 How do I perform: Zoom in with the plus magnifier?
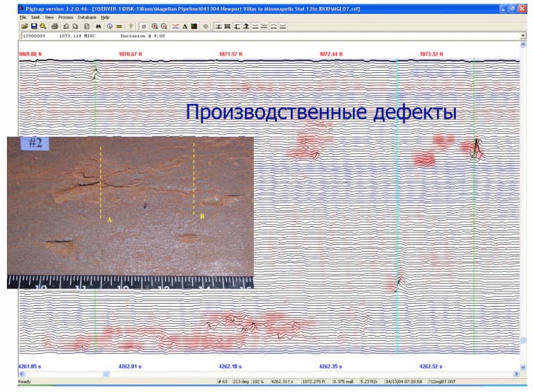(x=155, y=26)
